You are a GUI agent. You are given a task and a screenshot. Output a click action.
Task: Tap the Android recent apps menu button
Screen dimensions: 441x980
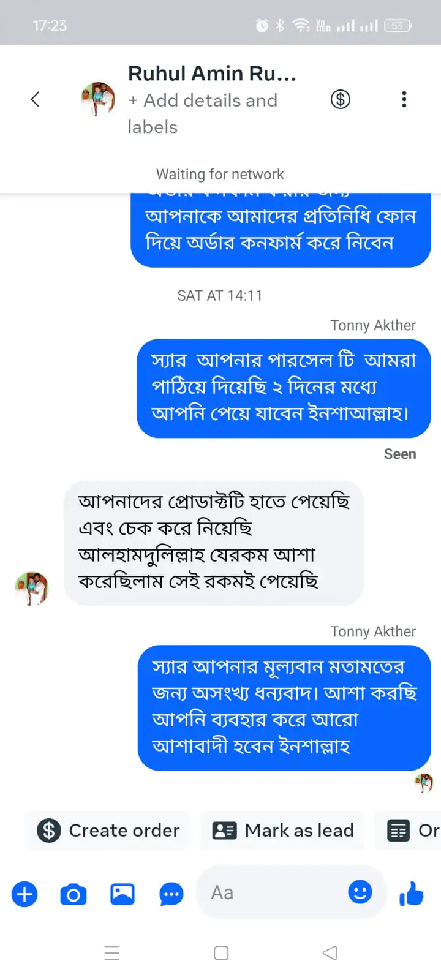click(x=112, y=953)
